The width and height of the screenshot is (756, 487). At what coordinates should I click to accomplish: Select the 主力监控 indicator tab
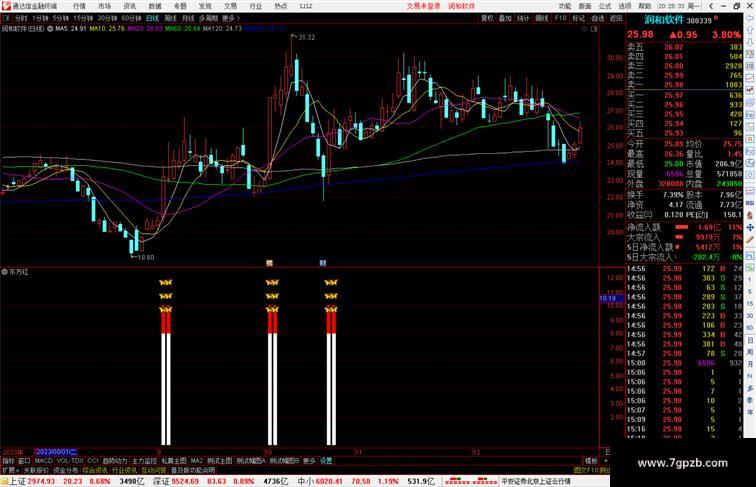(x=144, y=461)
